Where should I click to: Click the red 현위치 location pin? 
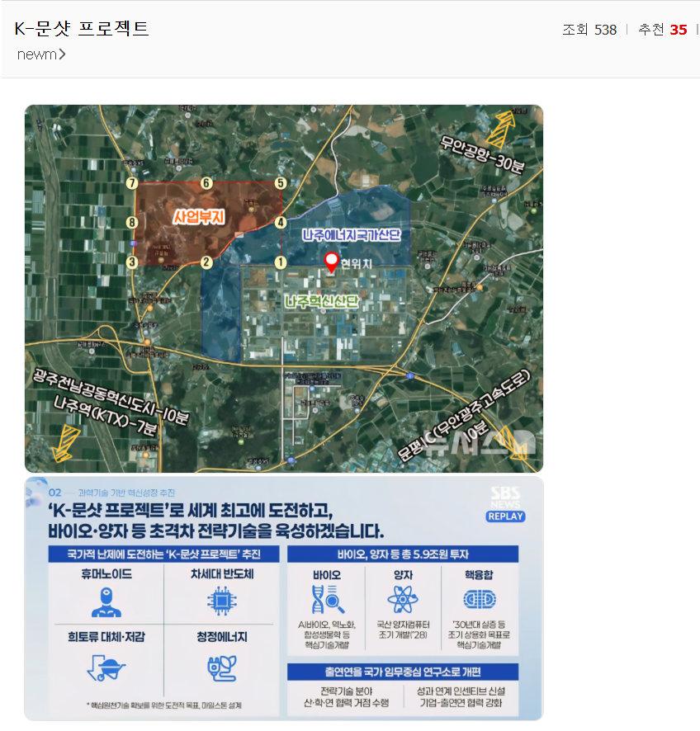332,262
